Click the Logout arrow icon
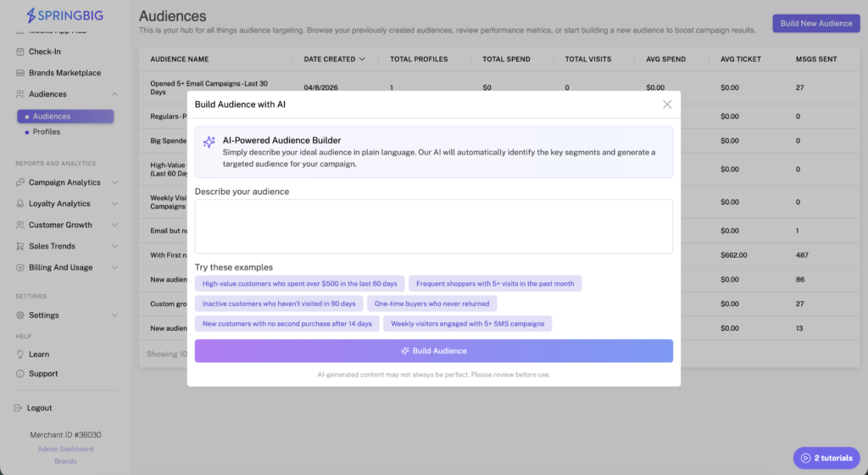 pos(19,408)
